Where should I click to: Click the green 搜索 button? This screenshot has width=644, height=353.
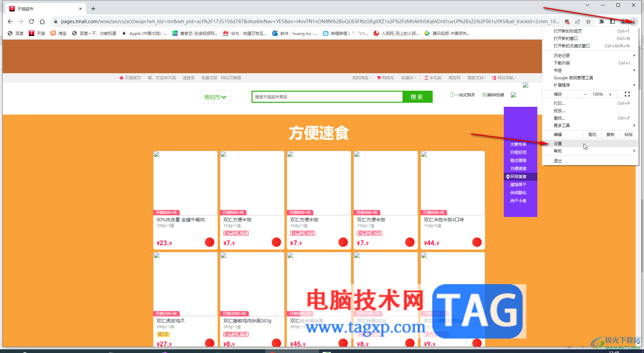[417, 97]
